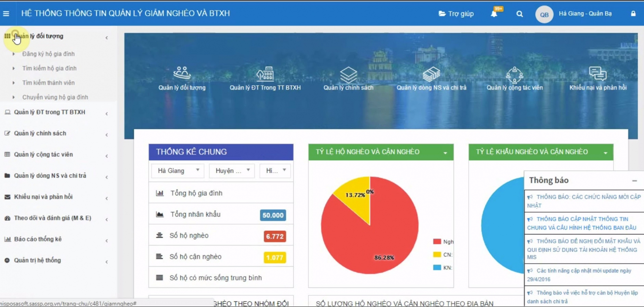Toggle the hamburger sidebar menu
This screenshot has width=644, height=307.
(x=6, y=14)
